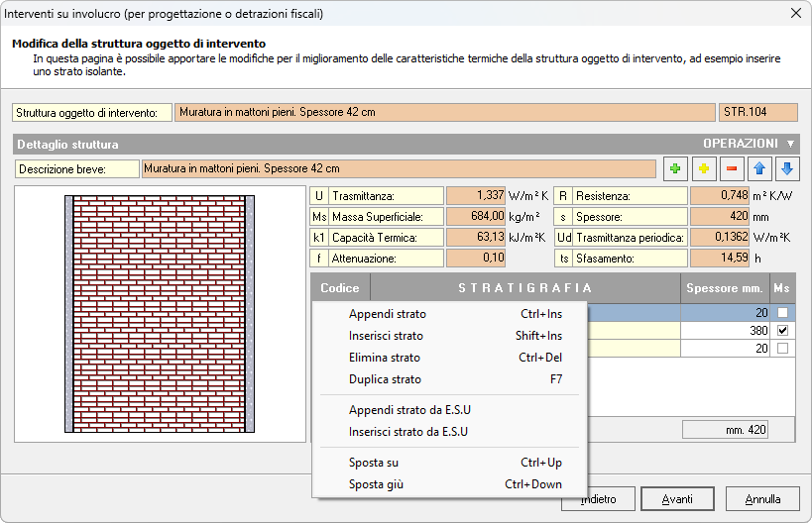The height and width of the screenshot is (523, 812).
Task: Click the blue up arrow icon
Action: click(759, 169)
